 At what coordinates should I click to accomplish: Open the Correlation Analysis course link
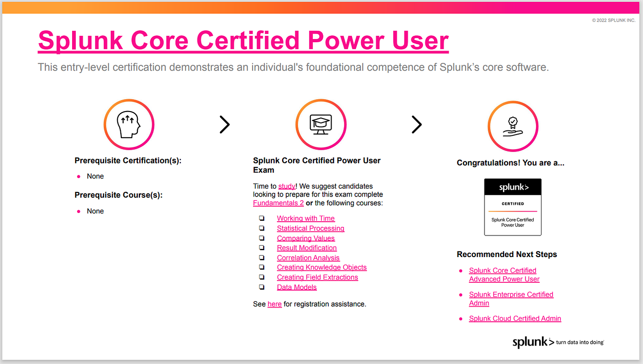(308, 258)
